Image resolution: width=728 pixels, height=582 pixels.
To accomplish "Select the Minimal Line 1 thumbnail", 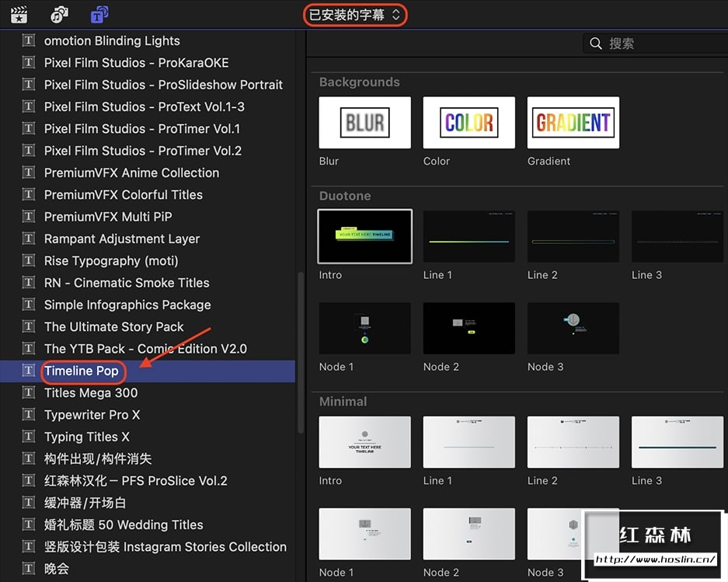I will pos(469,442).
